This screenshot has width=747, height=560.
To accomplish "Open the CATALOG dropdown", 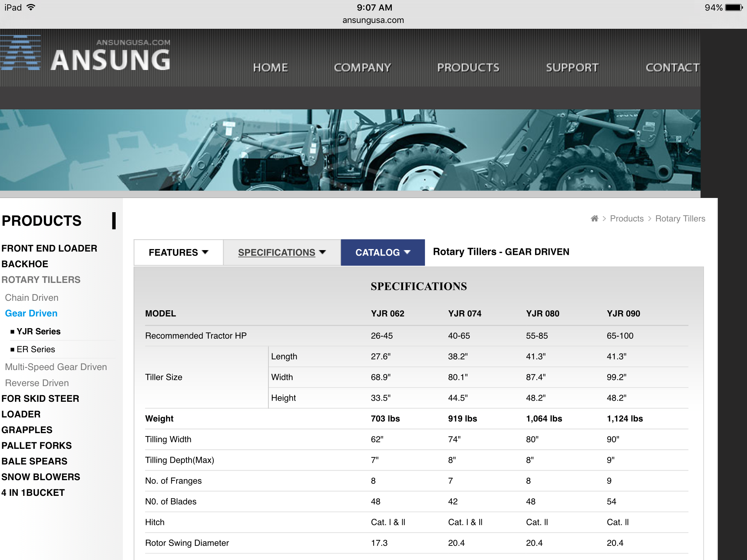I will (383, 252).
